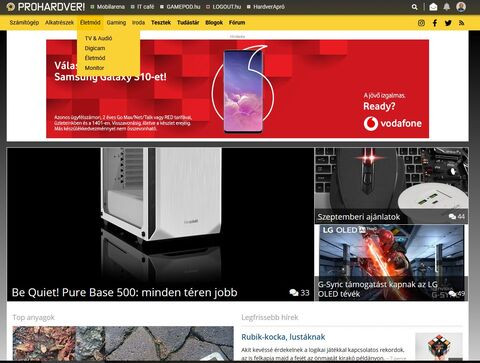
Task: Open comments icon on G-Sync LG article
Action: pos(452,294)
